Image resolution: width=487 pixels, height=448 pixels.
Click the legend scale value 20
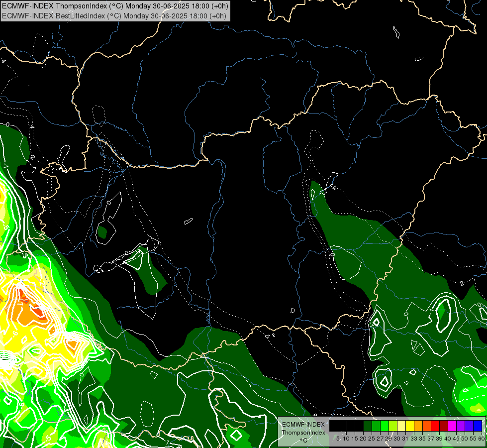pyautogui.click(x=363, y=439)
